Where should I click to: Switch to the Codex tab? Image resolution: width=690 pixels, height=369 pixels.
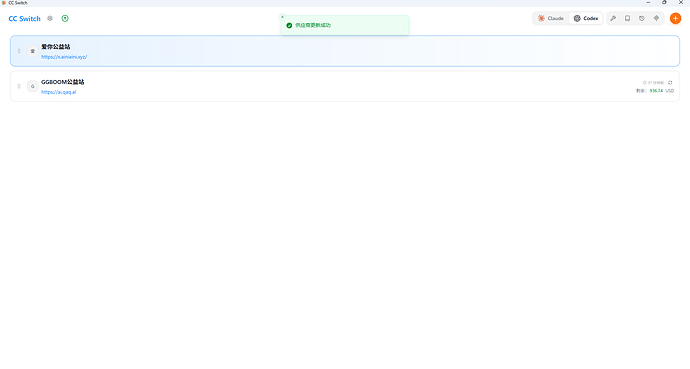click(x=586, y=18)
